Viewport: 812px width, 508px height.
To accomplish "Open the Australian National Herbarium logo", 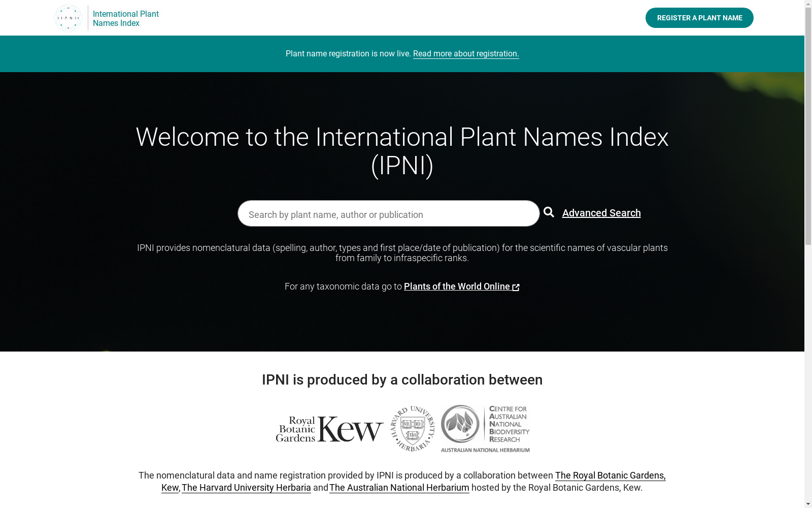I will point(485,429).
